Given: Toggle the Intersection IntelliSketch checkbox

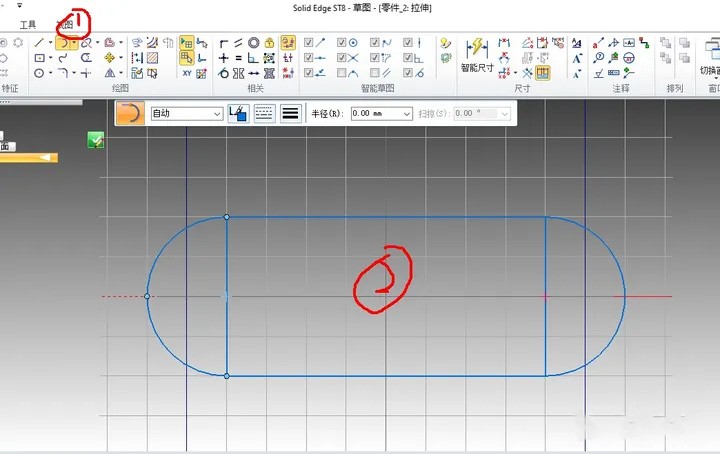Looking at the screenshot, I should [342, 57].
